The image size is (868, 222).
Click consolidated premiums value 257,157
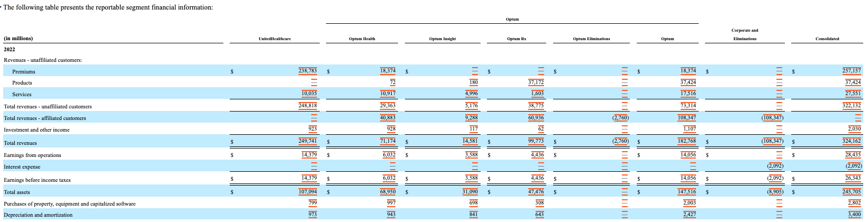(x=851, y=71)
